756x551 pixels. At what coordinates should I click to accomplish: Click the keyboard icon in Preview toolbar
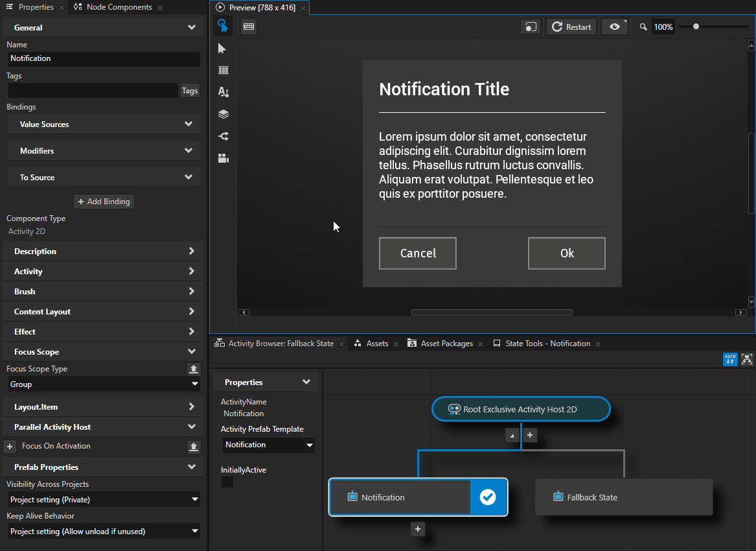click(x=249, y=27)
